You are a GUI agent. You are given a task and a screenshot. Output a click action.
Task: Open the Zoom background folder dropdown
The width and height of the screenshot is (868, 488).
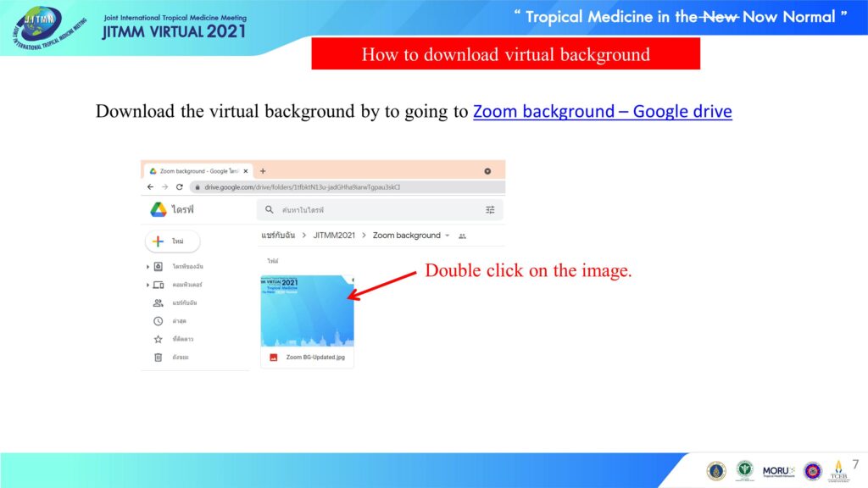(x=448, y=236)
